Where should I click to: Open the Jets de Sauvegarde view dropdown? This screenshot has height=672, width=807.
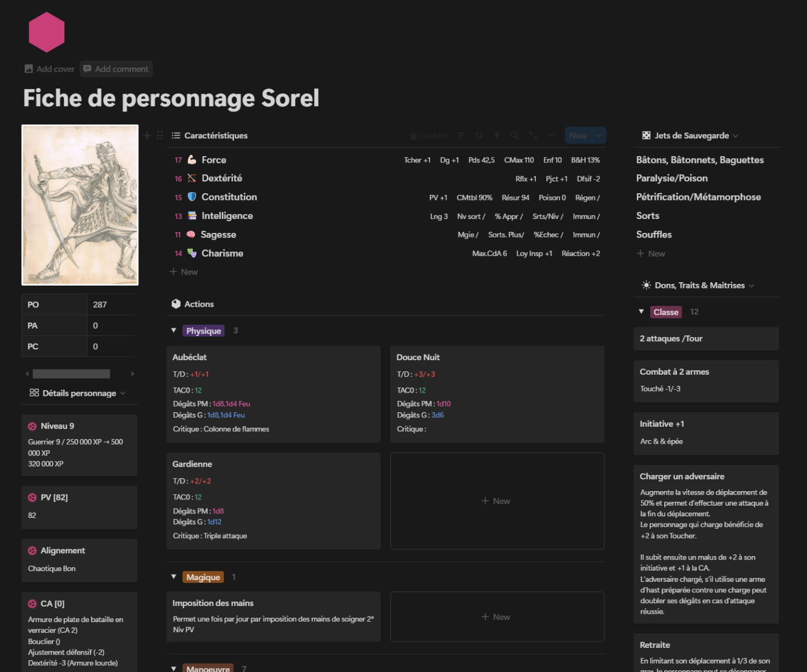click(x=735, y=136)
